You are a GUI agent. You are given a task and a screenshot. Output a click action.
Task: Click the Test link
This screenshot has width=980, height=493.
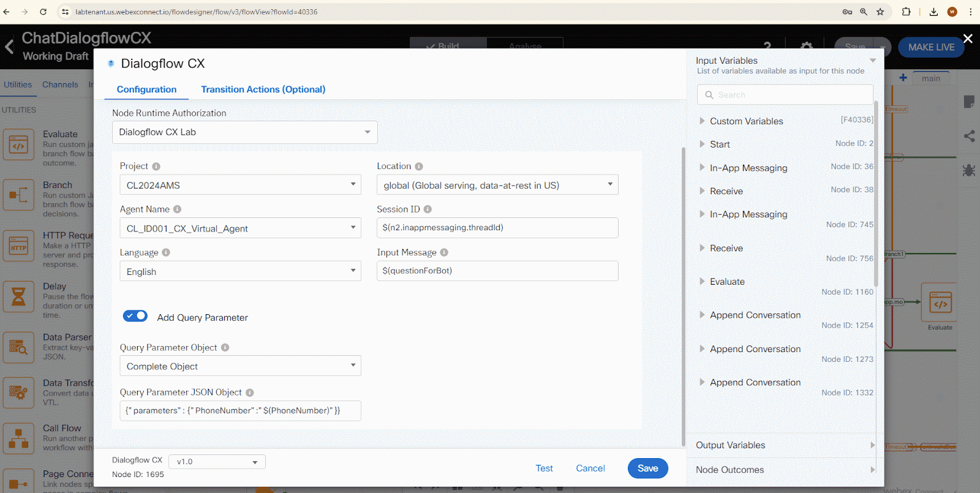pyautogui.click(x=544, y=469)
